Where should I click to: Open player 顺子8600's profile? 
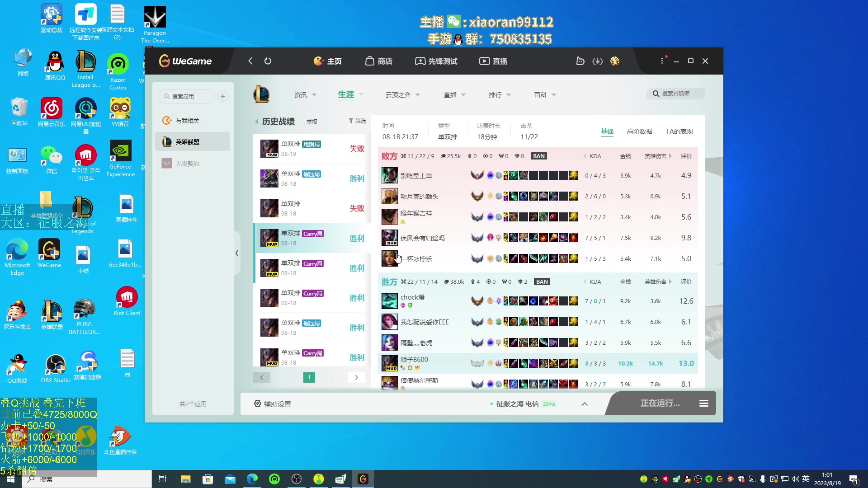[414, 360]
